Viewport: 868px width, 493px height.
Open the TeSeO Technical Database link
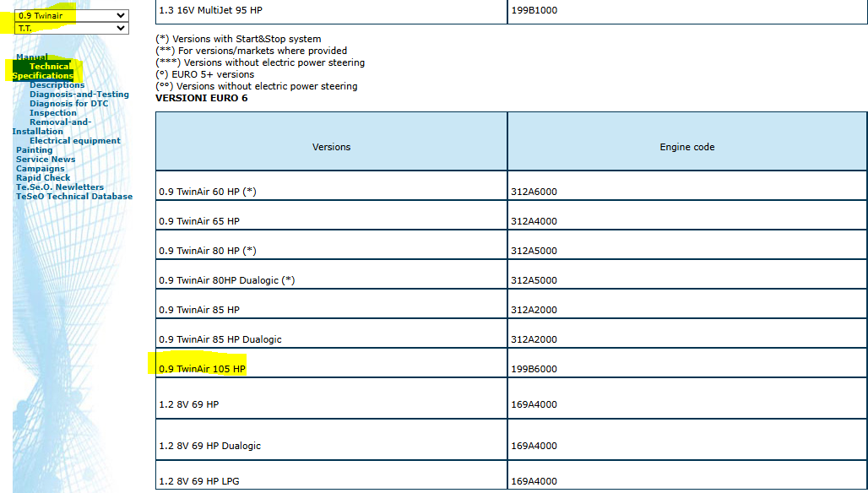point(74,197)
